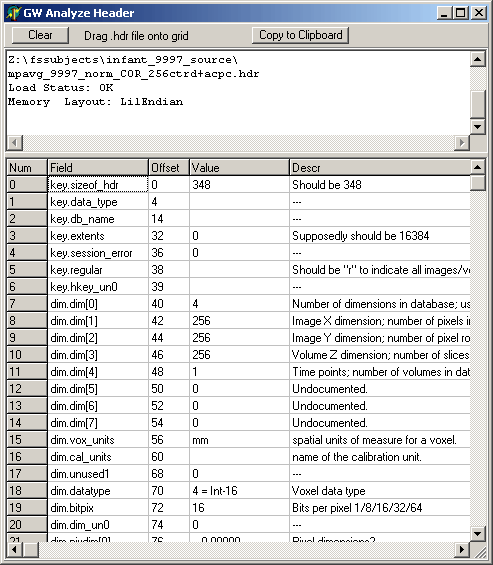Click the value 348 cell
This screenshot has width=493, height=565.
239,184
